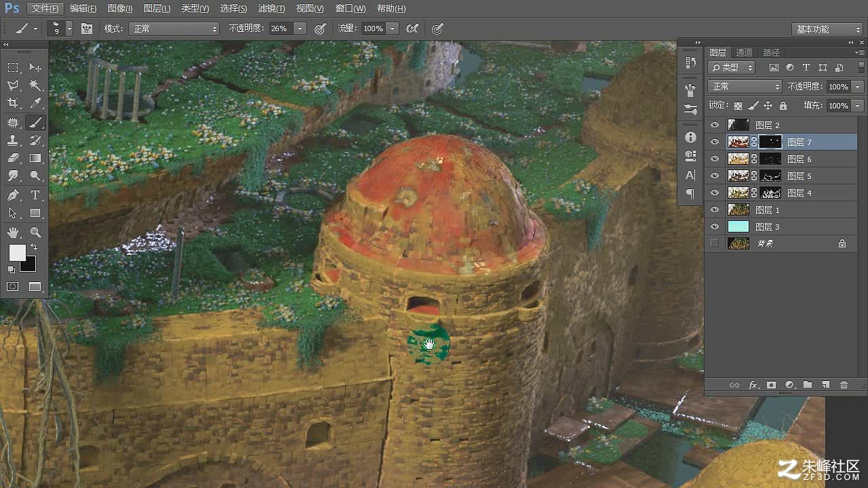The height and width of the screenshot is (488, 868).
Task: Select the Hand tool in toolbox
Action: (x=13, y=232)
